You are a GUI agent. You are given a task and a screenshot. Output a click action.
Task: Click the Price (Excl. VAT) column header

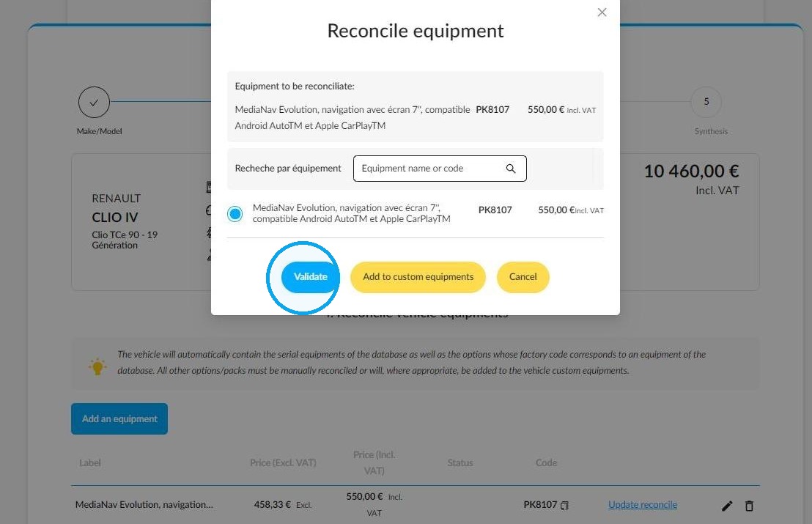(283, 463)
